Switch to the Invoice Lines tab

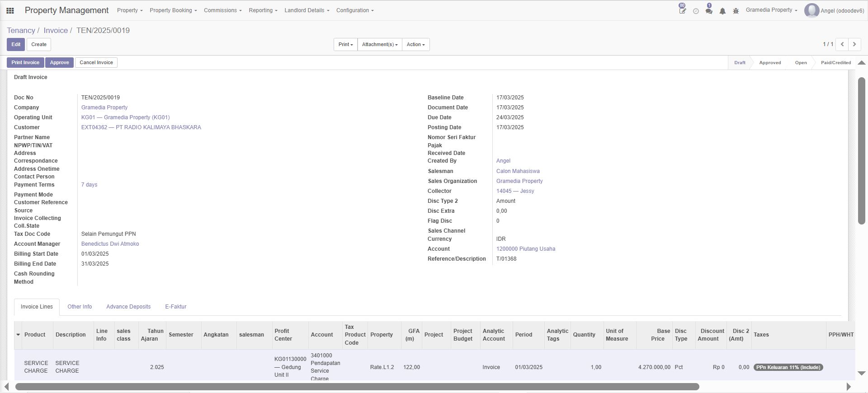click(37, 307)
